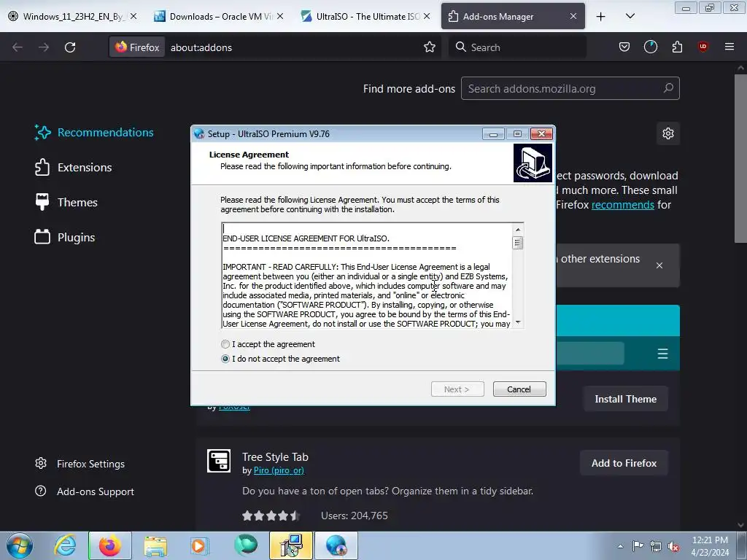Open the Firefox application hamburger menu
Viewport: 747px width, 560px height.
[729, 47]
